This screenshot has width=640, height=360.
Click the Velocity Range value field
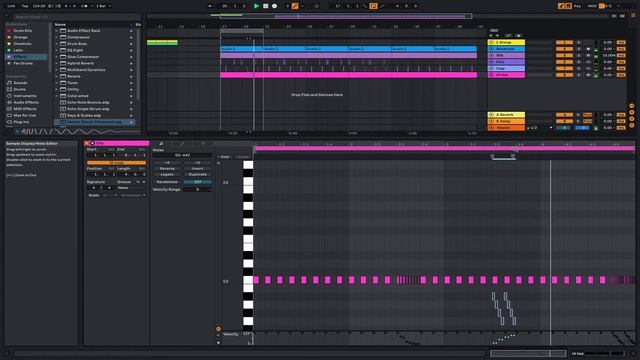(198, 190)
